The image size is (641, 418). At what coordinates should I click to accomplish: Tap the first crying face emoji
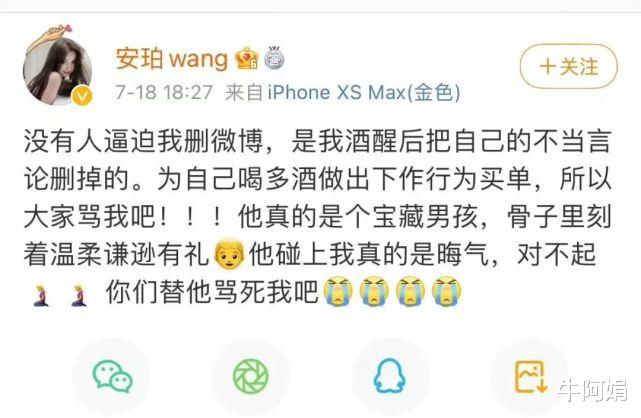(338, 291)
